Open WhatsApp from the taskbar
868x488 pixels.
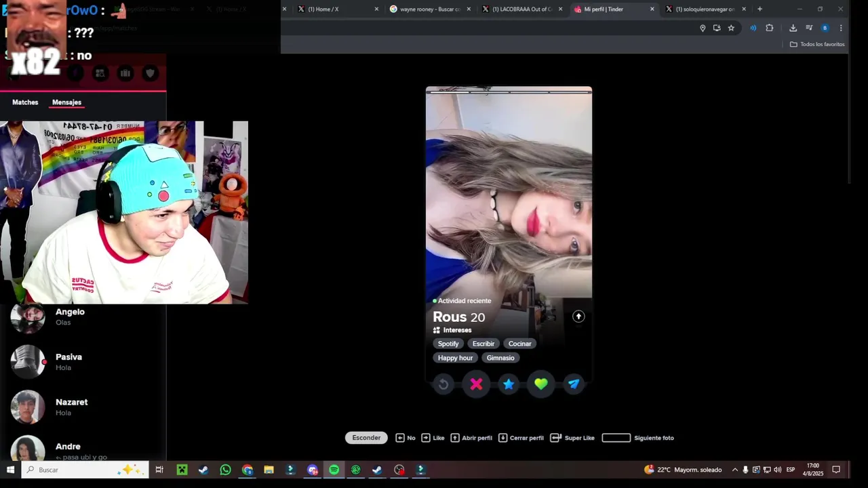pos(225,470)
